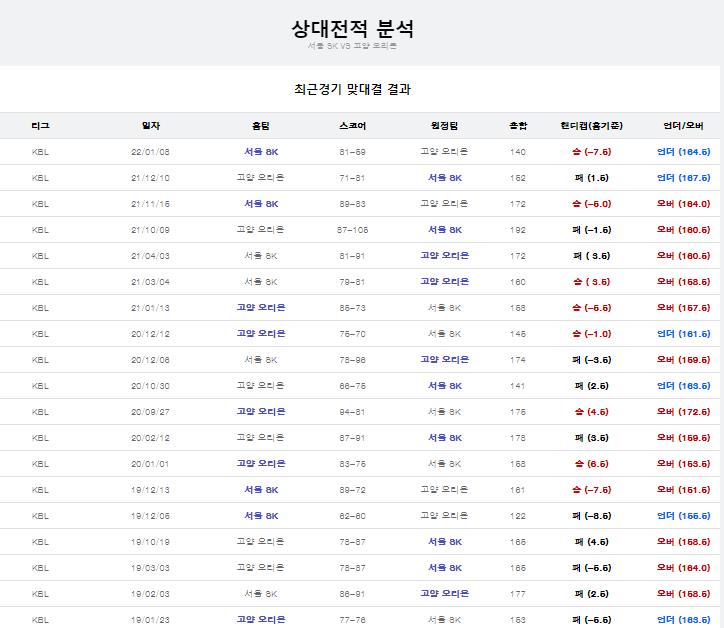Click handicap 패 (-3.5) in the 174 total row

pos(591,360)
